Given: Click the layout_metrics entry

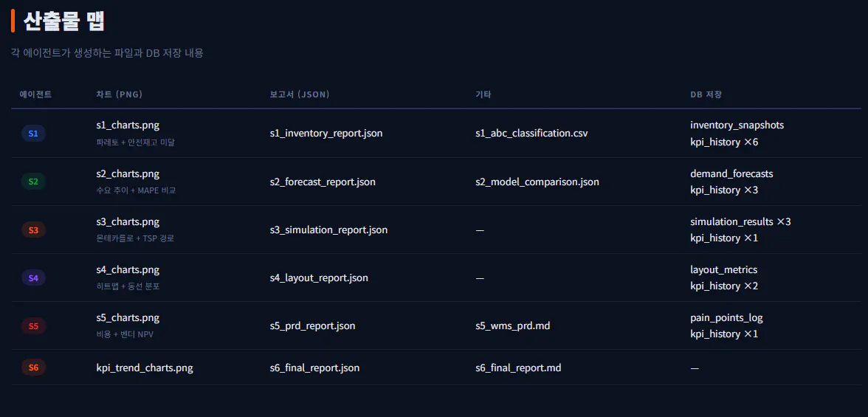Looking at the screenshot, I should [723, 269].
